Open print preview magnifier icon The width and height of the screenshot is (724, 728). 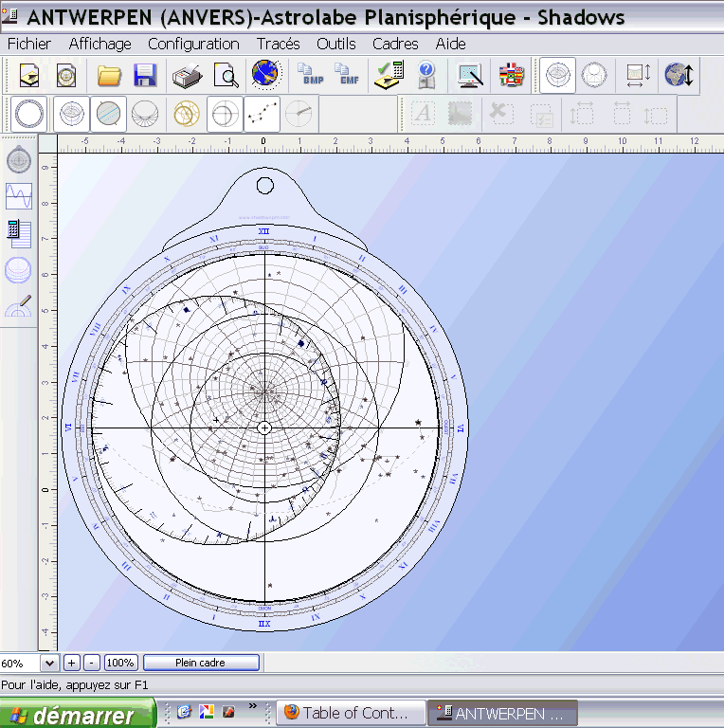click(x=226, y=75)
